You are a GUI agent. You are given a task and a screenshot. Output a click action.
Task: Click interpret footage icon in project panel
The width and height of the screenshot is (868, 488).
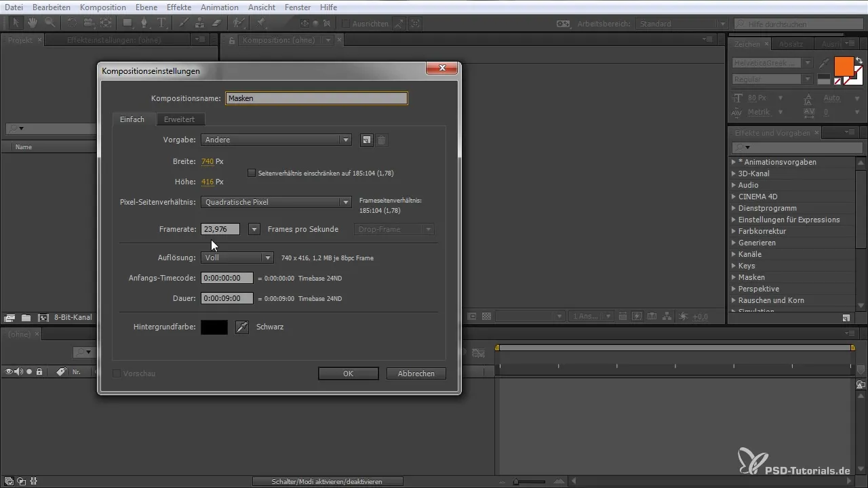pyautogui.click(x=9, y=317)
